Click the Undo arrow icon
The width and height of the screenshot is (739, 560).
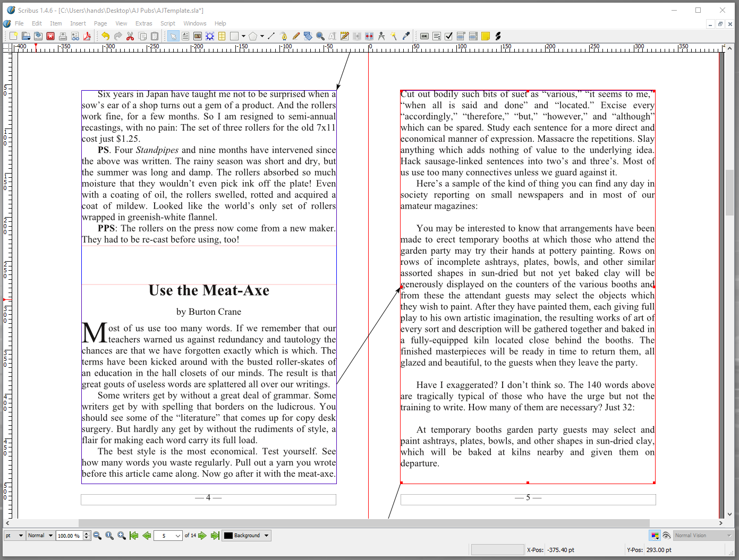pyautogui.click(x=105, y=36)
